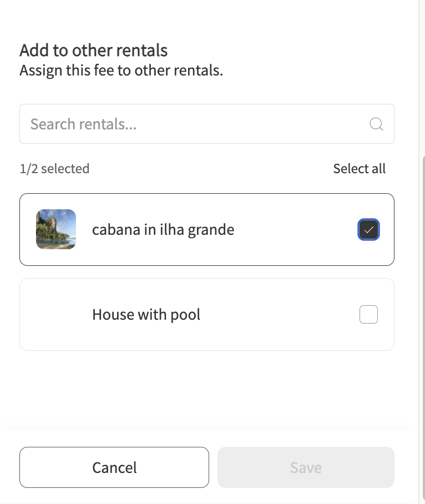
Task: Click the magnifying glass search icon
Action: click(376, 124)
